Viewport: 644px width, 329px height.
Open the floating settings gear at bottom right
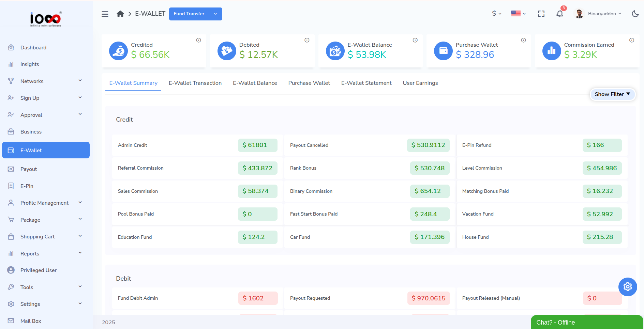click(628, 287)
